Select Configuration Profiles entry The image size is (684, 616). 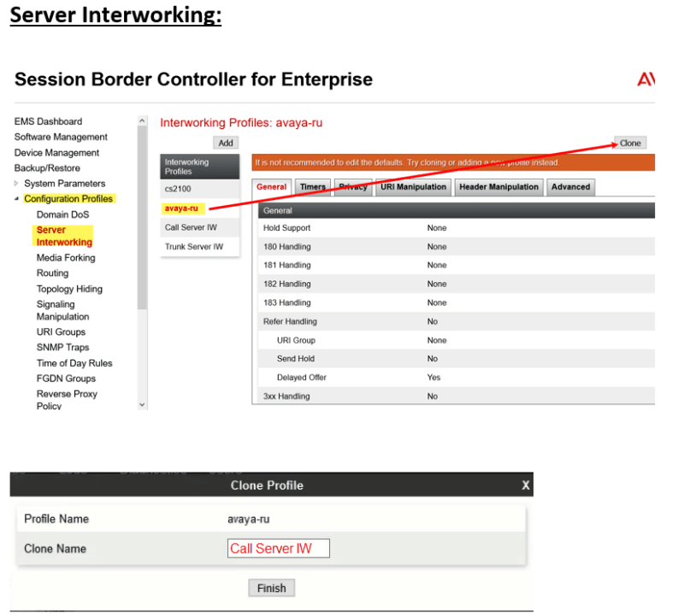[x=68, y=199]
